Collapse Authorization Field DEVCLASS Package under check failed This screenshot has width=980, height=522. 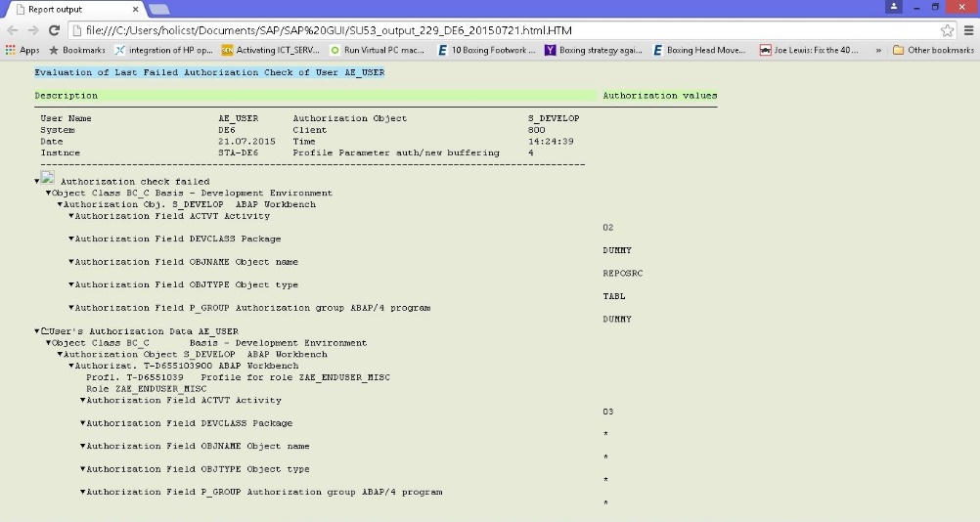[71, 239]
